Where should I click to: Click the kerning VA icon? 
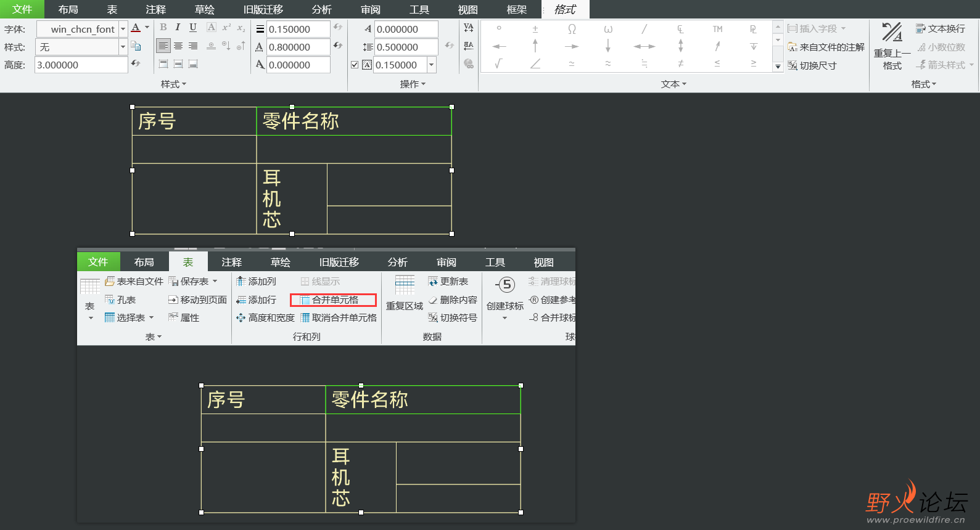469,28
